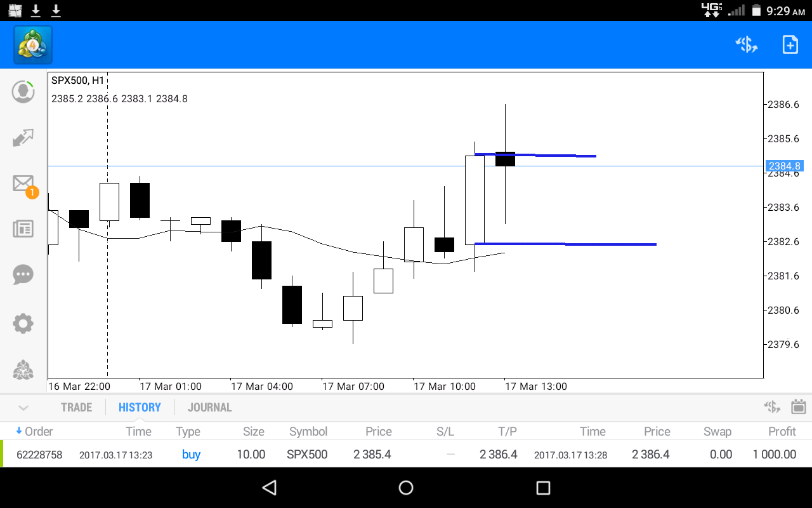The width and height of the screenshot is (812, 508).
Task: Select the HISTORY tab
Action: [140, 408]
